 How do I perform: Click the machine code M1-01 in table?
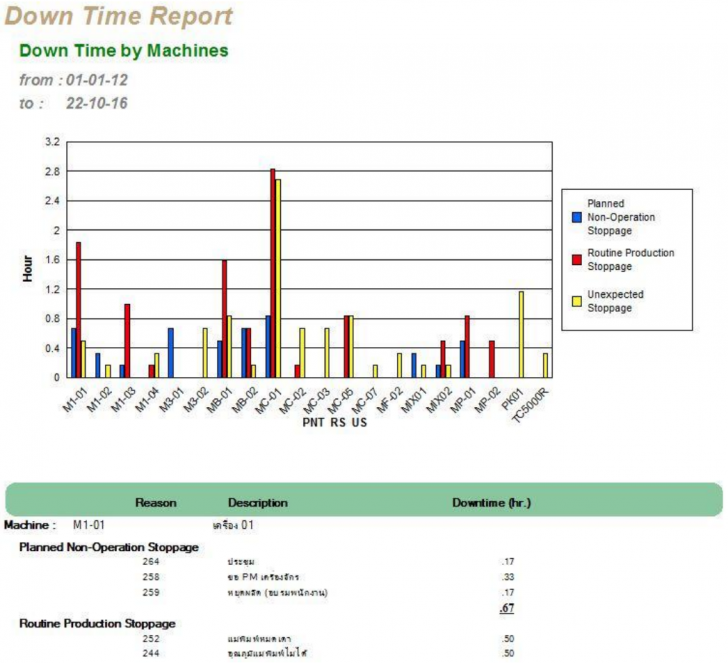(89, 525)
